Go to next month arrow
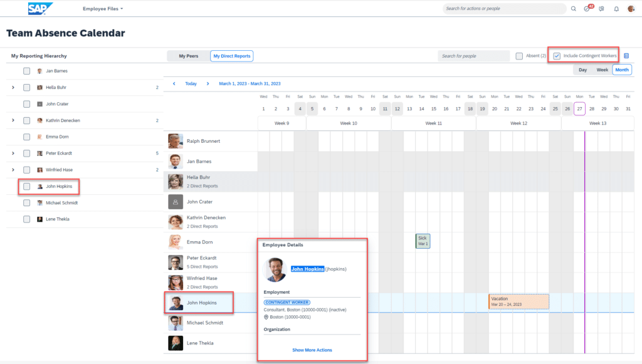Image resolution: width=642 pixels, height=364 pixels. point(208,83)
